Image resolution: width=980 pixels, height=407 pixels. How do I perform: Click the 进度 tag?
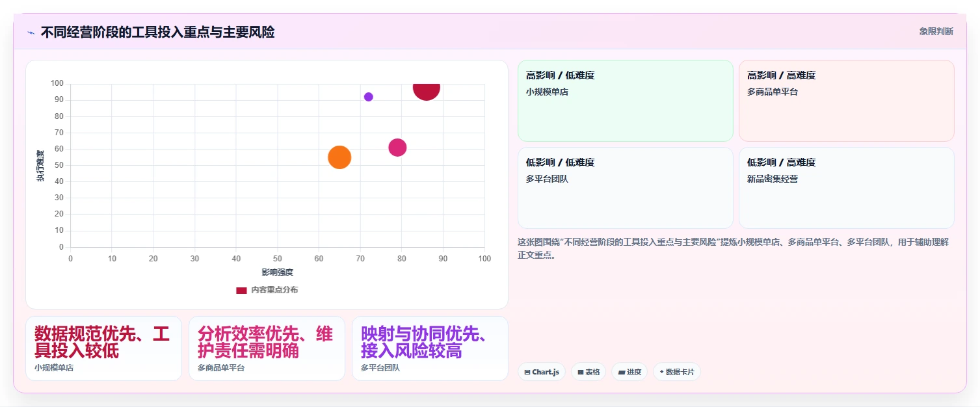[x=629, y=372]
